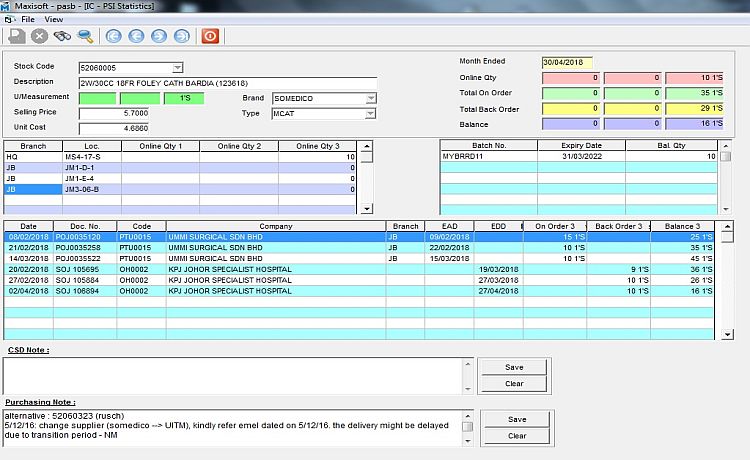
Task: Click the magnifying glass search icon
Action: [x=85, y=36]
